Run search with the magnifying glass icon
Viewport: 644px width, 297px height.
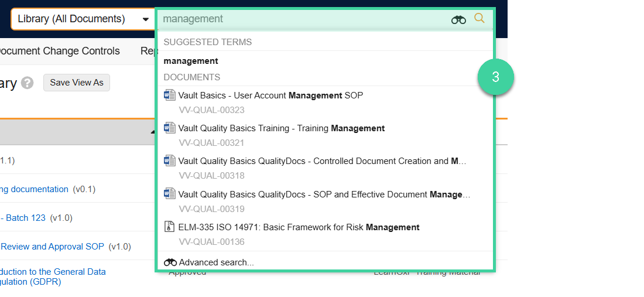(479, 18)
